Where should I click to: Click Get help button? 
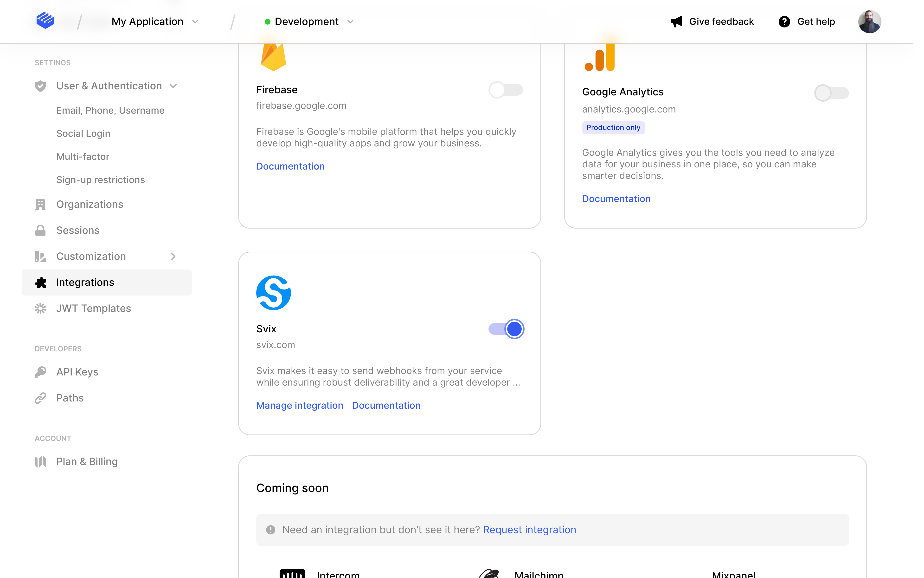[x=806, y=22]
